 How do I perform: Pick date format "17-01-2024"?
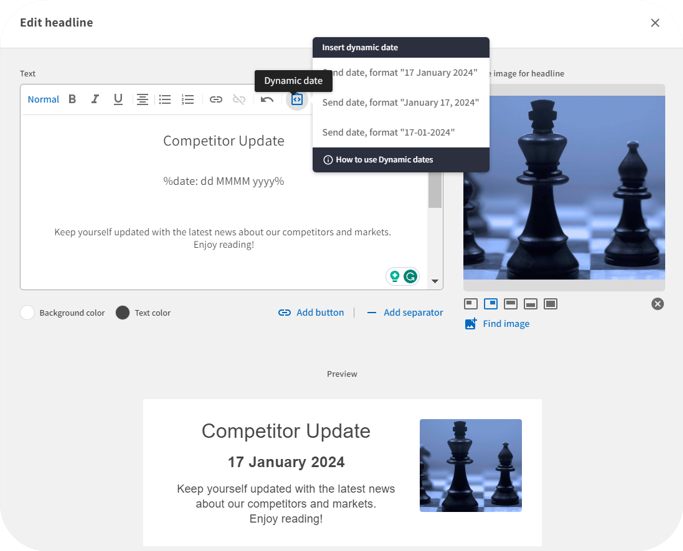388,132
